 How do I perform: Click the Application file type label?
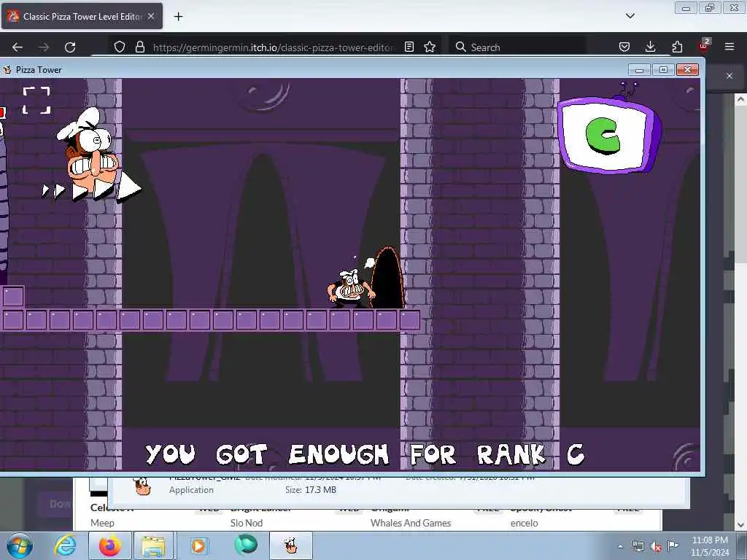191,489
